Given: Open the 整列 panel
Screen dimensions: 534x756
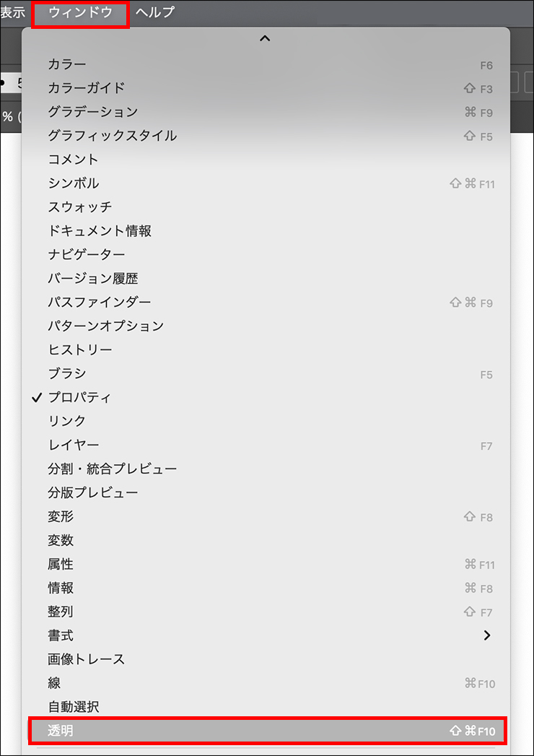Looking at the screenshot, I should tap(61, 612).
